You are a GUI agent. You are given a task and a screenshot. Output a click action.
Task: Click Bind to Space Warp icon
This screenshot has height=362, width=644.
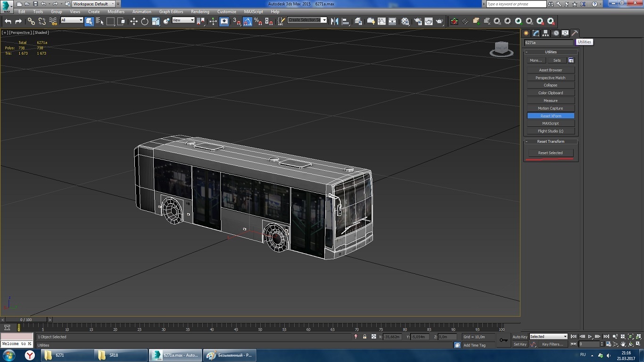click(x=53, y=21)
